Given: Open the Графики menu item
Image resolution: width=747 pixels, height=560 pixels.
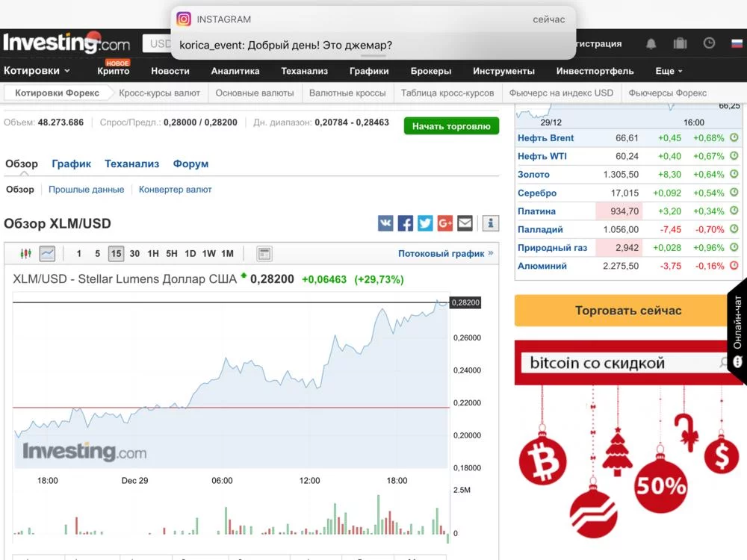Looking at the screenshot, I should tap(369, 71).
